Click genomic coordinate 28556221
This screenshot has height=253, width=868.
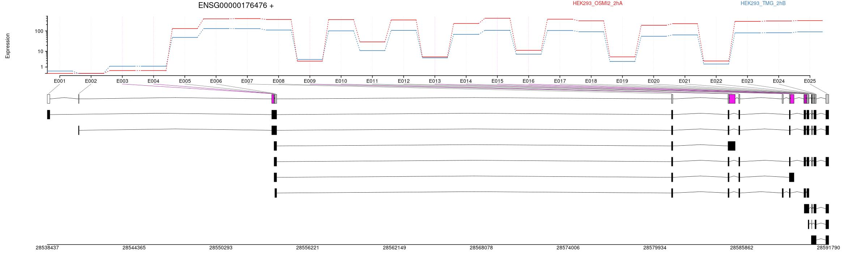pos(308,248)
